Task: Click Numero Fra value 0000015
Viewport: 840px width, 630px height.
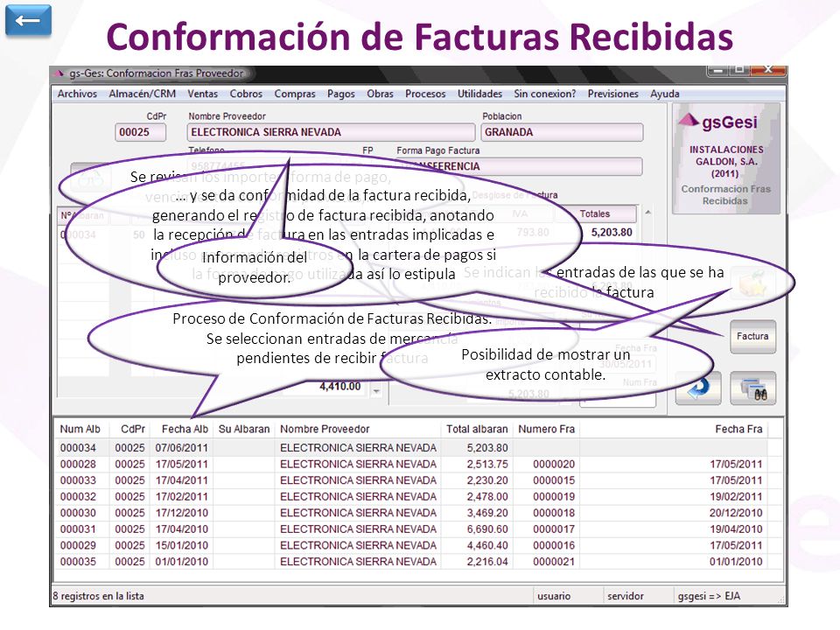Action: [x=554, y=480]
